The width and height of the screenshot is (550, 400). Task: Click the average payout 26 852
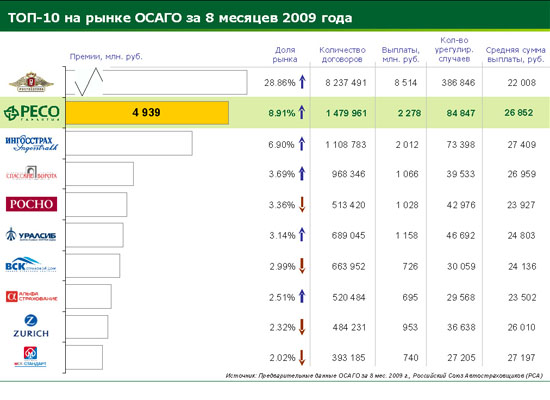[519, 113]
